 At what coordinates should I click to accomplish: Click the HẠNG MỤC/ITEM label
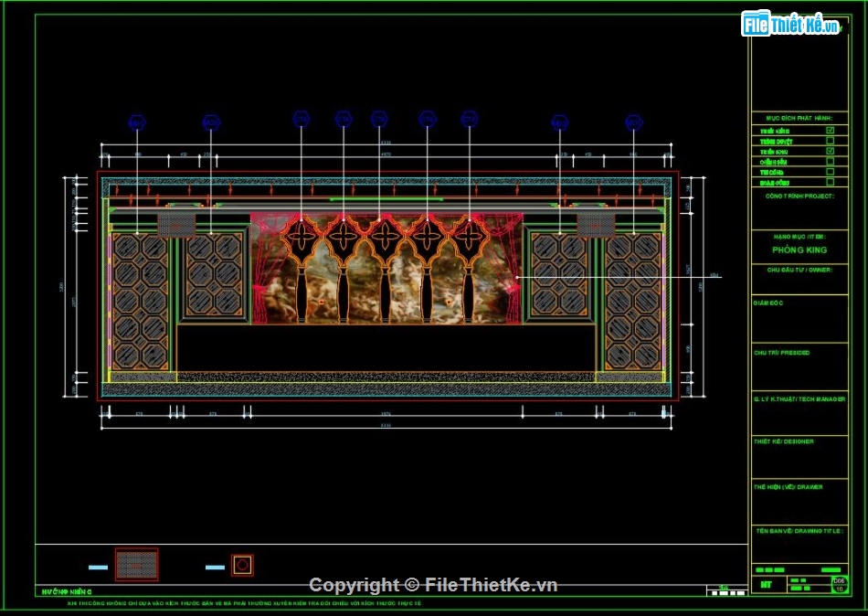click(x=799, y=237)
